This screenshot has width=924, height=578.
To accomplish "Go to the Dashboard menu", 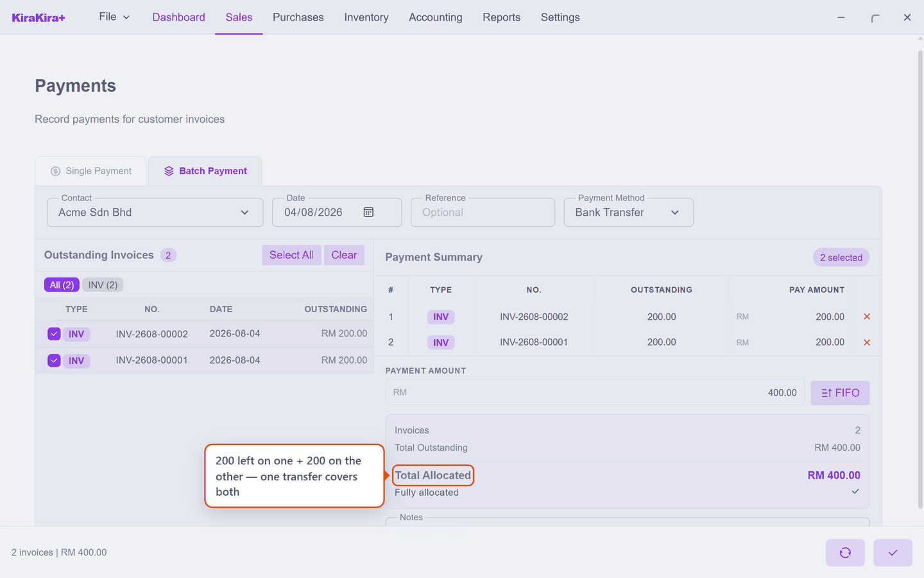I will coord(178,17).
